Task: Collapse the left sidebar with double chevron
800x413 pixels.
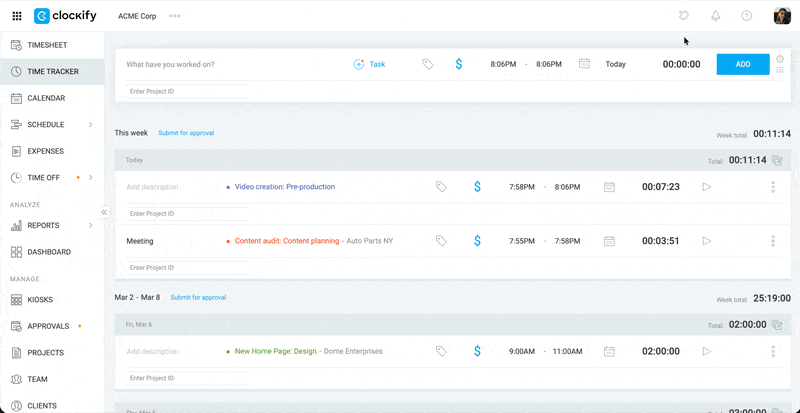Action: coord(104,212)
